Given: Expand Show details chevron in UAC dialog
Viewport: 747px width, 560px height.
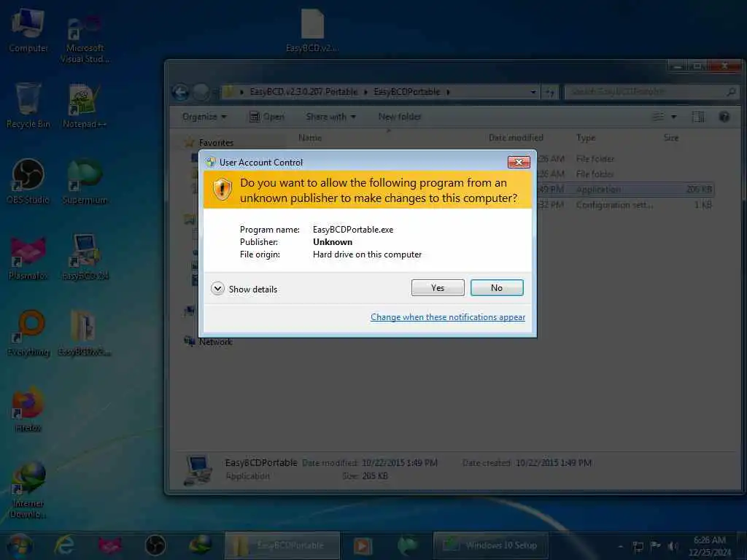Looking at the screenshot, I should tap(217, 289).
